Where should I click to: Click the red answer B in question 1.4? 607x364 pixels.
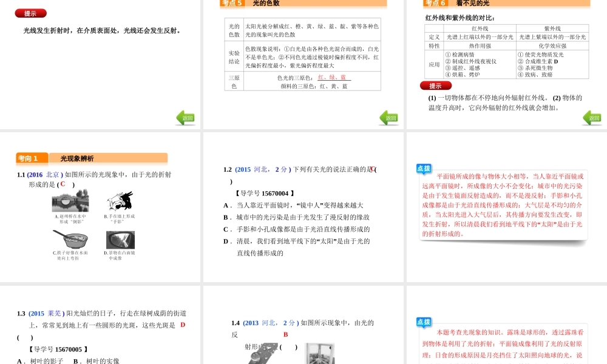point(286,335)
